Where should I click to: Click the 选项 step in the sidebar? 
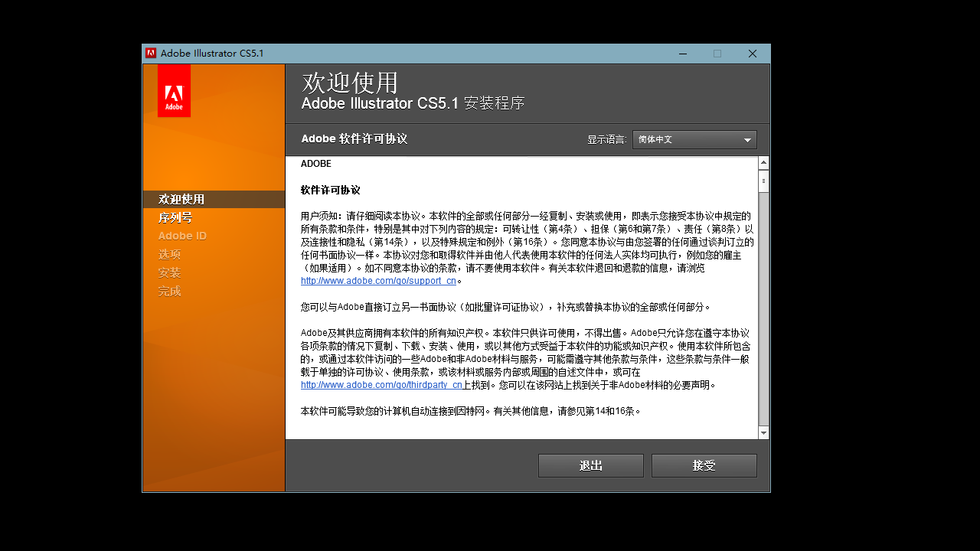click(x=169, y=254)
